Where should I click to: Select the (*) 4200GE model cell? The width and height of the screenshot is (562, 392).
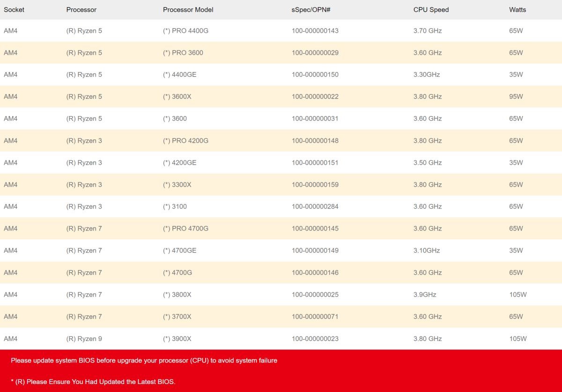[180, 163]
